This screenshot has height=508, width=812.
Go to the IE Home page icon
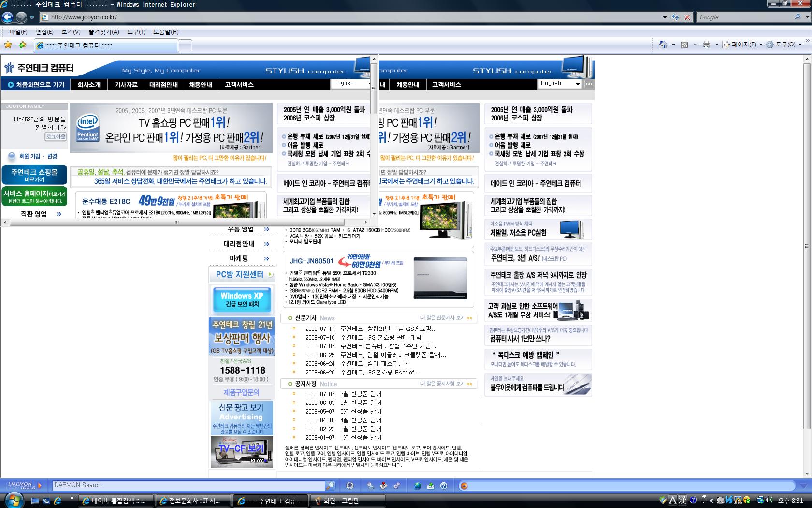coord(663,45)
